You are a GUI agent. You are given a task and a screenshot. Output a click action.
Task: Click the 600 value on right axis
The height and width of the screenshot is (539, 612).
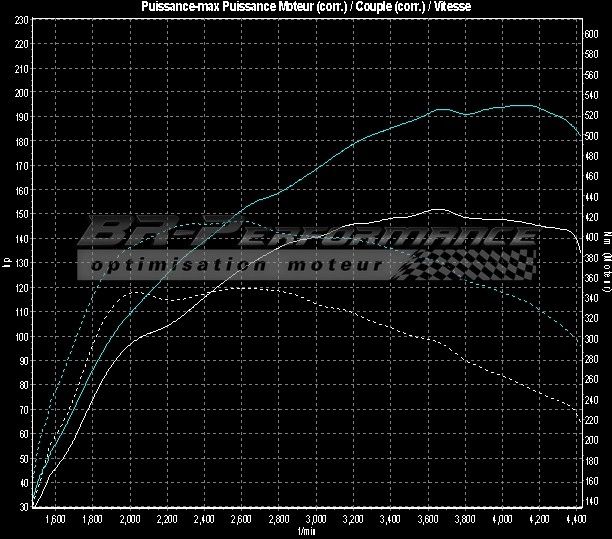click(x=591, y=34)
